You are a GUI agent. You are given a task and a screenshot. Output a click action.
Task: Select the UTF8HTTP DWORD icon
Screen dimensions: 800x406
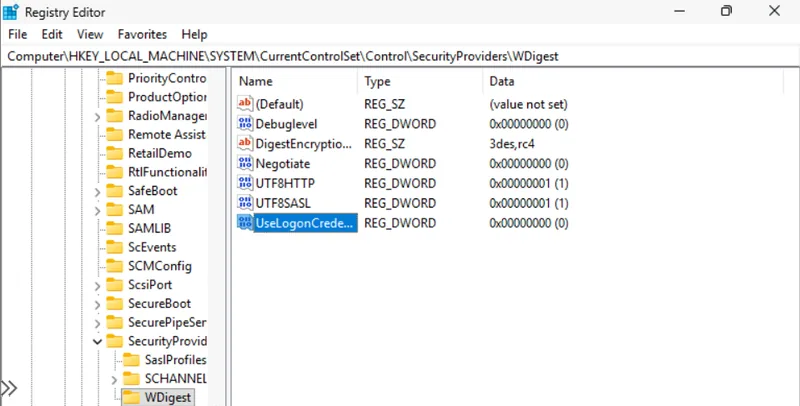245,183
